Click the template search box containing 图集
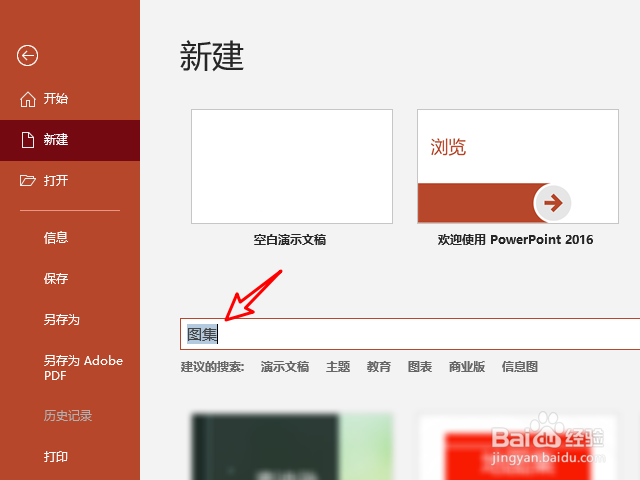 (410, 334)
